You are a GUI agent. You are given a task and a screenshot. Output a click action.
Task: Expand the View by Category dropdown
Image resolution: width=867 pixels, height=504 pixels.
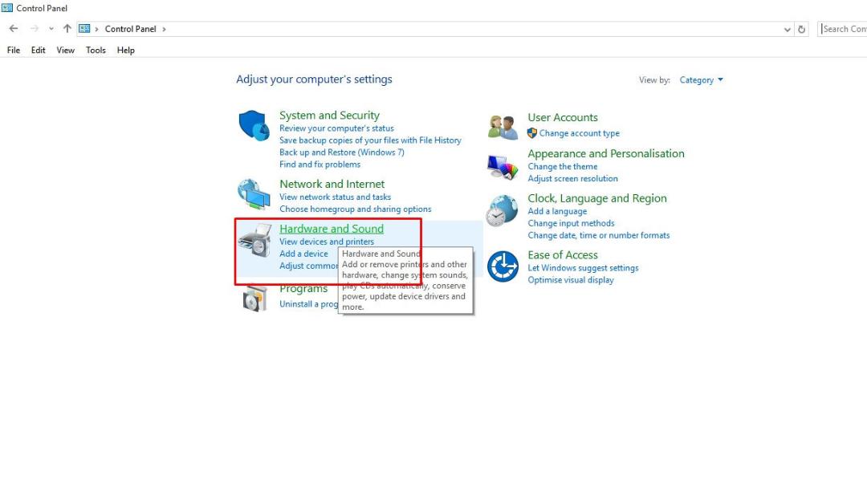[701, 80]
